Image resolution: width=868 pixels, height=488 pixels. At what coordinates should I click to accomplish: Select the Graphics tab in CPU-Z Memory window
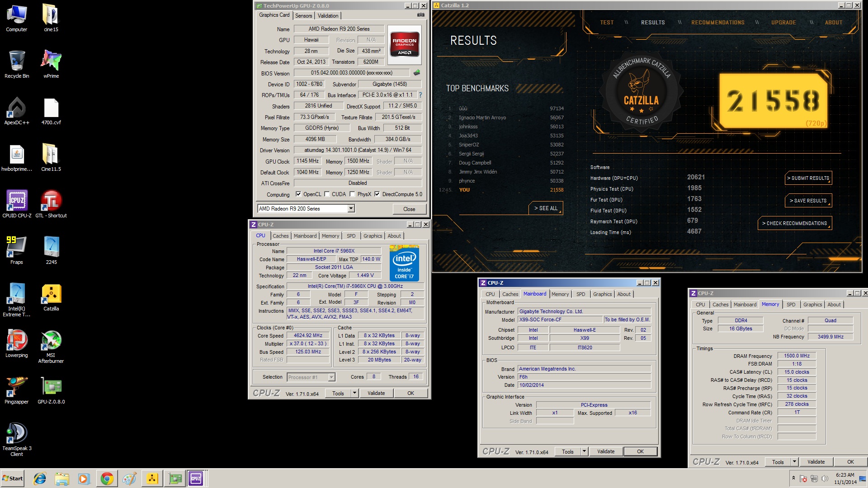(x=812, y=305)
